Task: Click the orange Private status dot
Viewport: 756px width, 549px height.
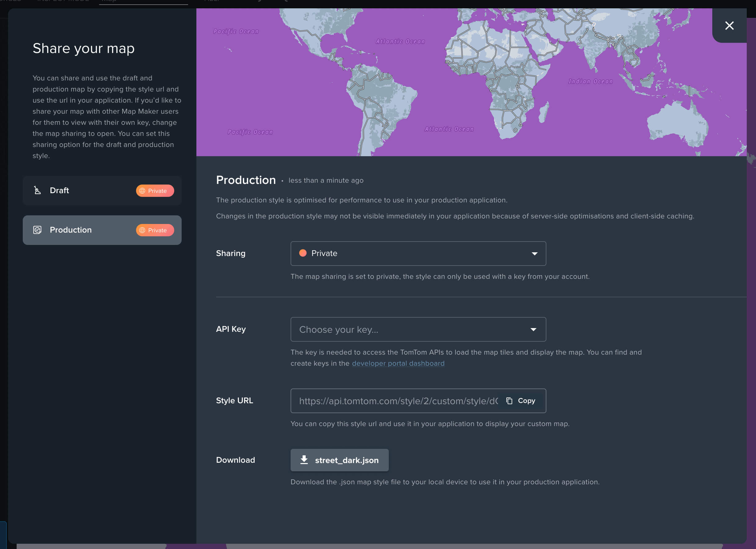Action: (x=303, y=253)
